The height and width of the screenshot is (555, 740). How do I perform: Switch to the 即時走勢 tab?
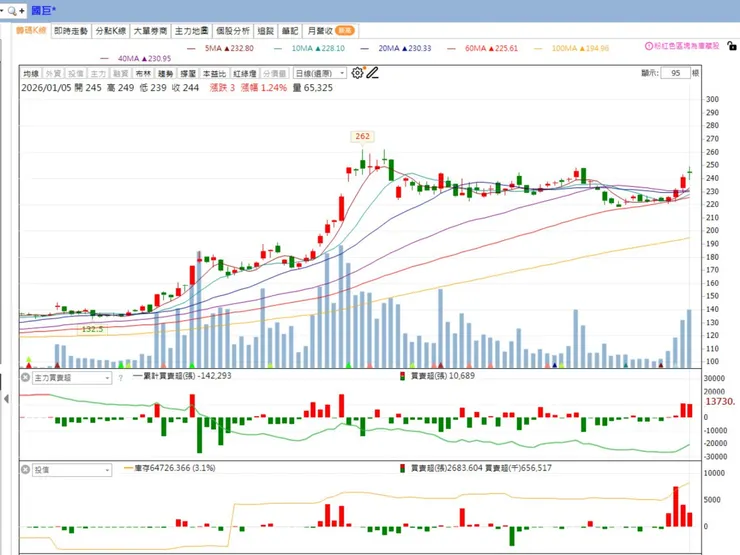pyautogui.click(x=71, y=31)
